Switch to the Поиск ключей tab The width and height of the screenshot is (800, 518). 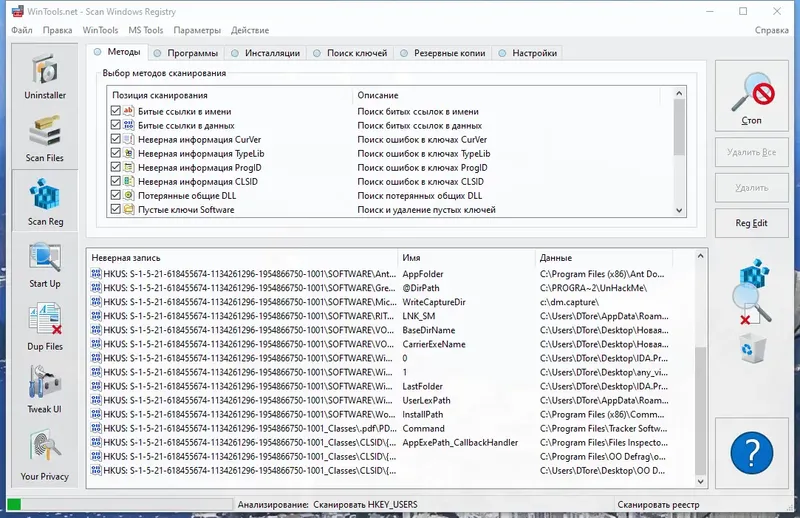[350, 53]
